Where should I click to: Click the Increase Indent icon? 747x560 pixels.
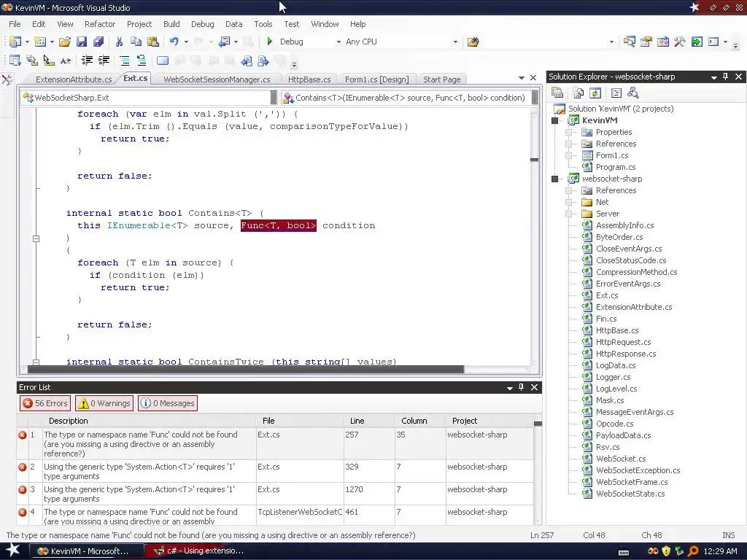pos(104,61)
